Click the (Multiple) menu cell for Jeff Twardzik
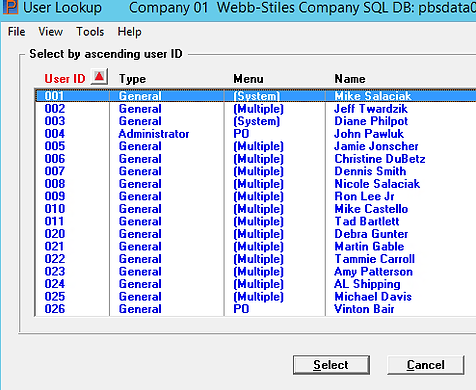Viewport: 476px width, 390px height. click(258, 109)
